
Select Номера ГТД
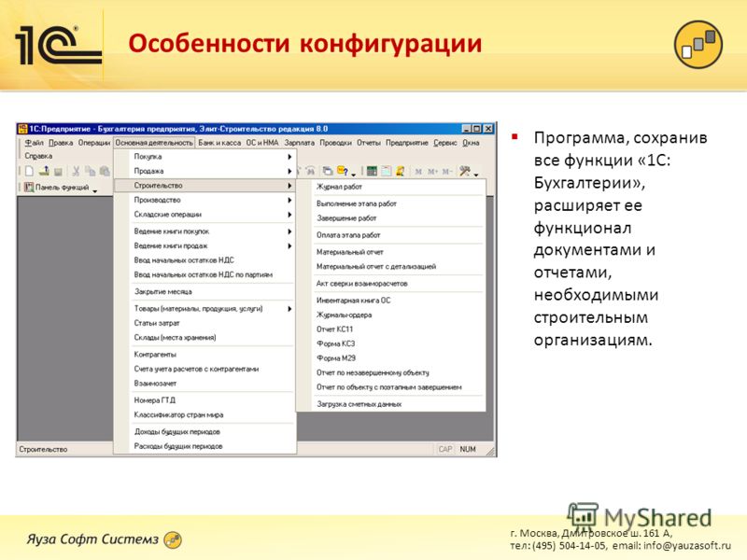[154, 400]
